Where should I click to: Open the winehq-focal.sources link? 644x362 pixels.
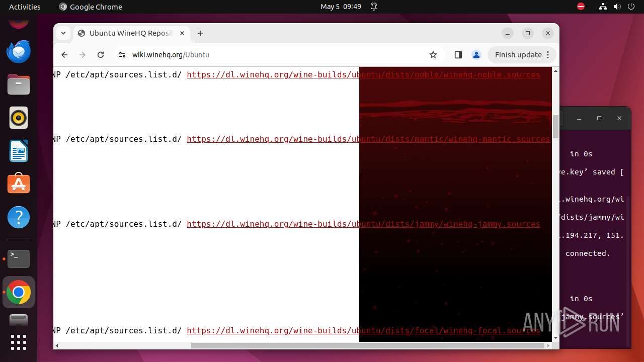(363, 330)
